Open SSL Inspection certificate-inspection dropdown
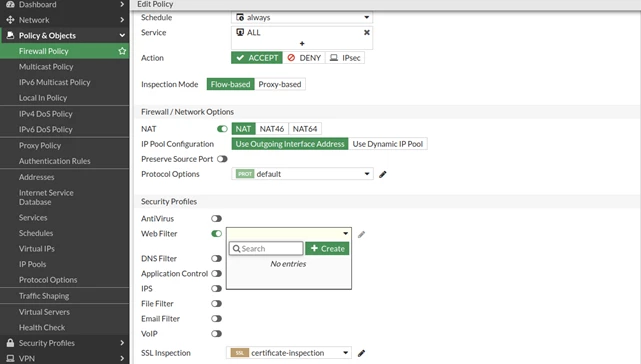The width and height of the screenshot is (641, 364). coord(289,353)
